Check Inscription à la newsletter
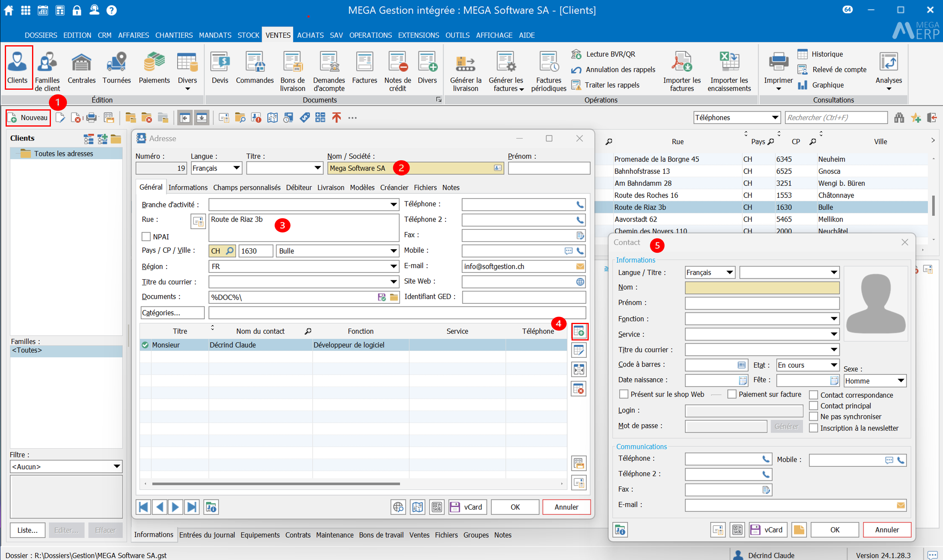This screenshot has width=943, height=560. point(814,428)
